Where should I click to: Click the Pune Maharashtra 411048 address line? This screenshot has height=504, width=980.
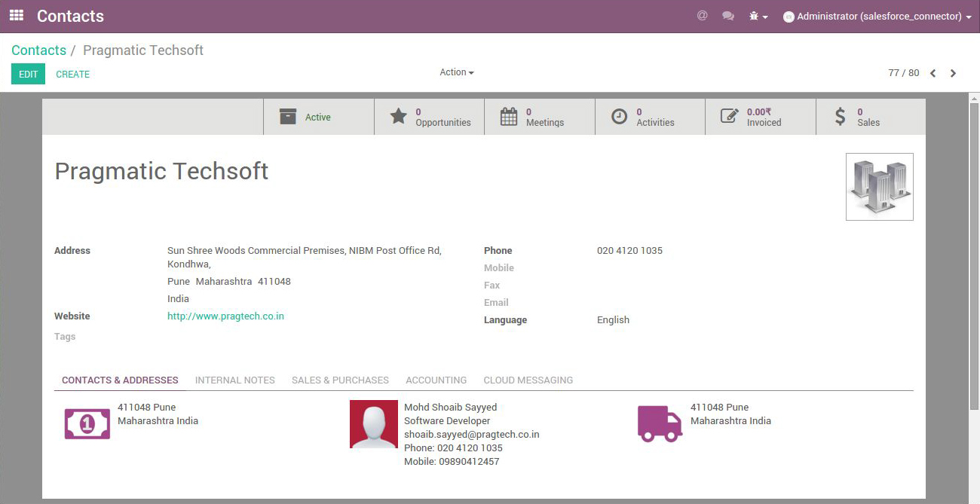click(x=229, y=282)
